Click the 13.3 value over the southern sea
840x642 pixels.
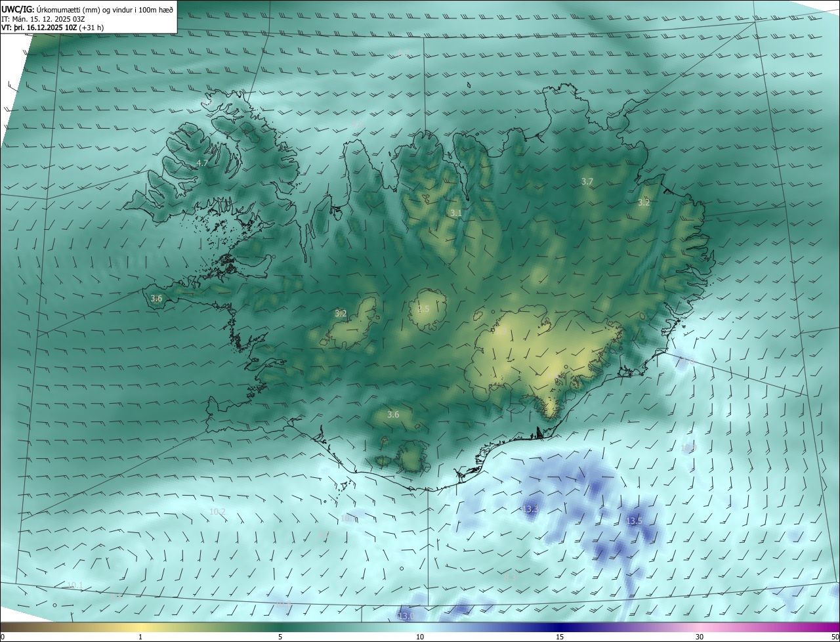tap(530, 509)
